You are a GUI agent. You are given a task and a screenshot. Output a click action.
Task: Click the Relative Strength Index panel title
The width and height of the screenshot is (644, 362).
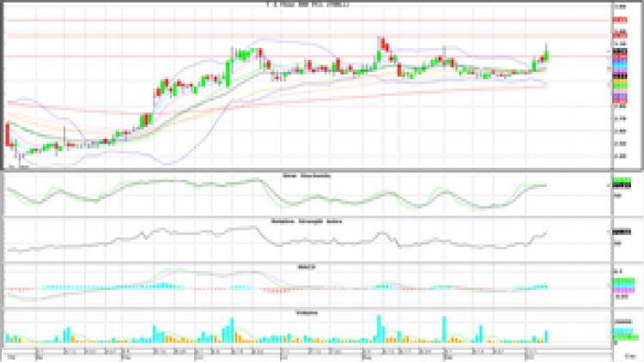[x=308, y=220]
